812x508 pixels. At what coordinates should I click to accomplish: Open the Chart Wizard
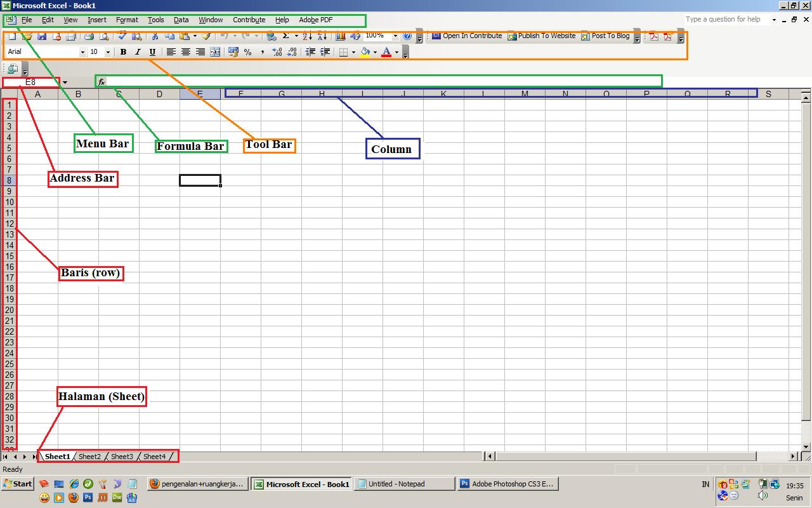point(341,36)
